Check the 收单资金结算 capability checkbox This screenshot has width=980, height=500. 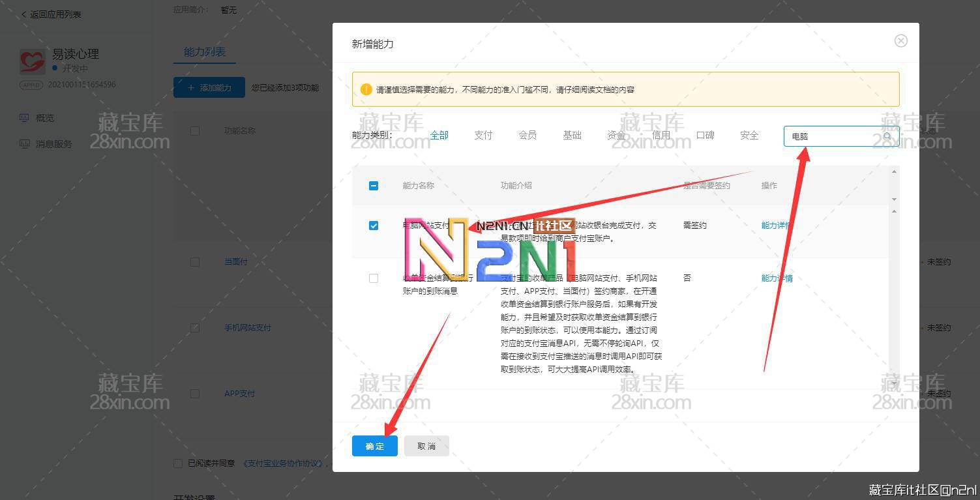[374, 278]
